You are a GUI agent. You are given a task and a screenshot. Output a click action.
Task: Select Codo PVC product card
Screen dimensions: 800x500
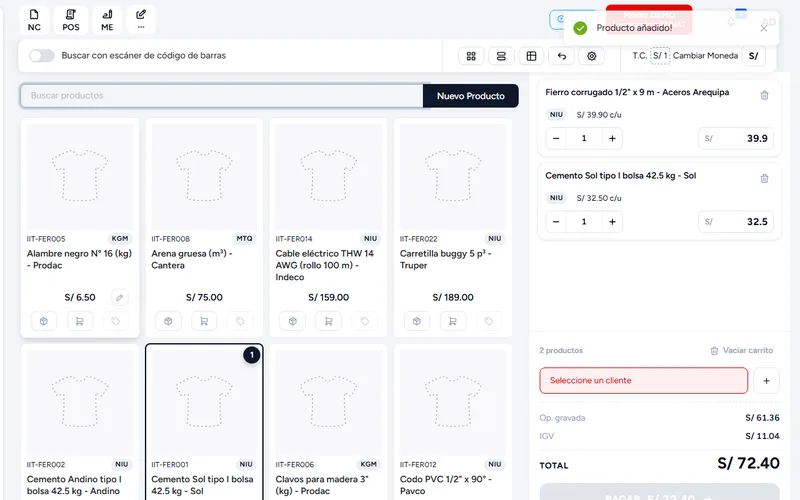point(453,422)
